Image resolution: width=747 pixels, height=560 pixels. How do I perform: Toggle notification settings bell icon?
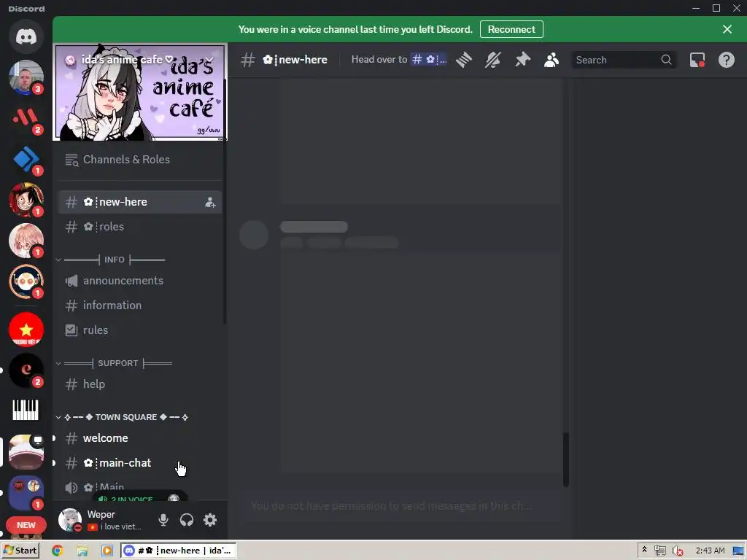click(493, 60)
